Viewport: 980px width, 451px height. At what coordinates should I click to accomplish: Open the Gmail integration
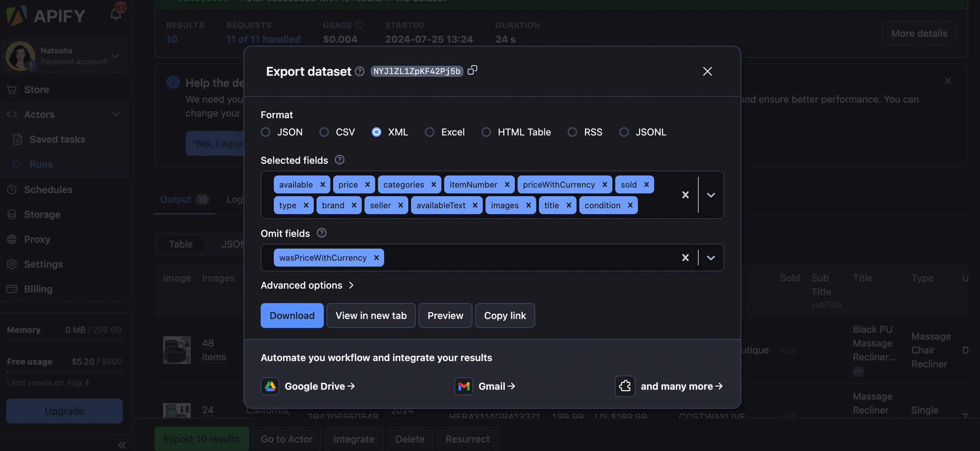tap(485, 386)
